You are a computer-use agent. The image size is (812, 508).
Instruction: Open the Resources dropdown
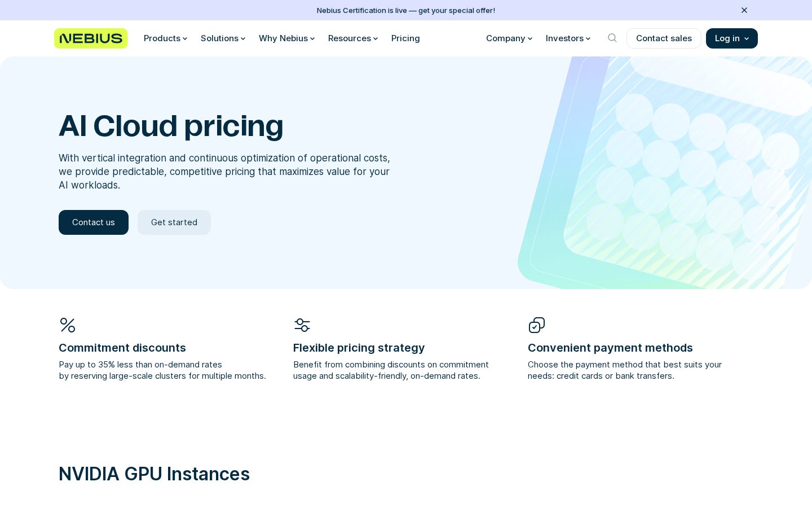353,38
